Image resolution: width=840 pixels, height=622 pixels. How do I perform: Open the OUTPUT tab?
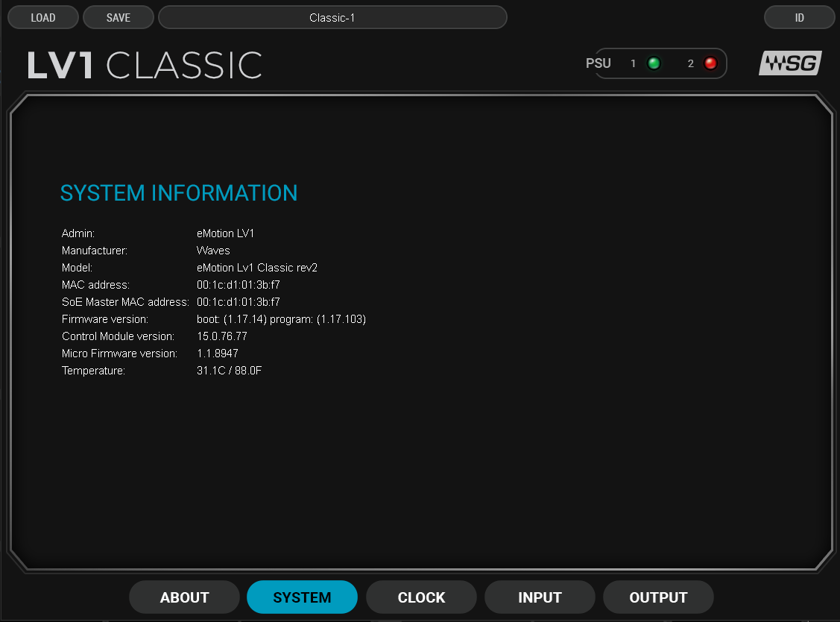tap(658, 597)
